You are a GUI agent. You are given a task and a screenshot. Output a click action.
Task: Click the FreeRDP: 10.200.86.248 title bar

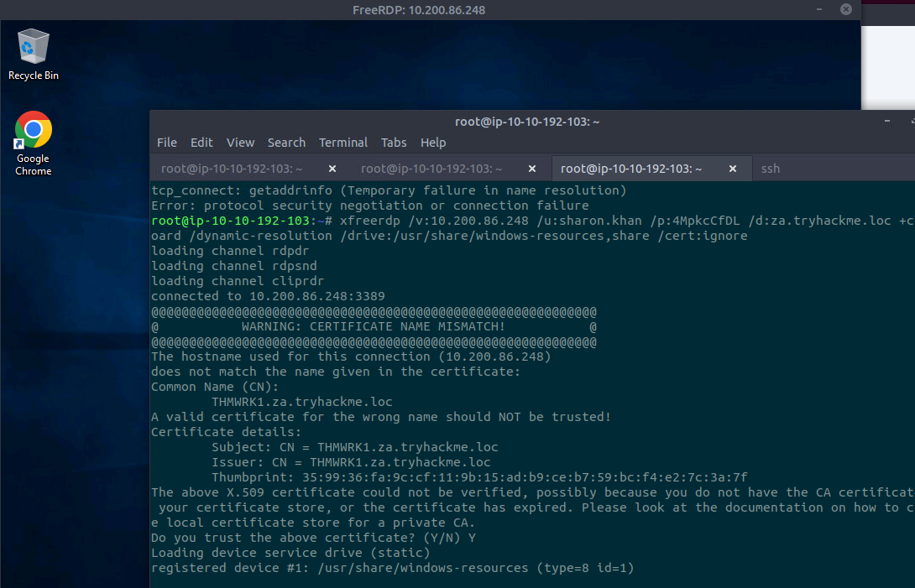419,10
